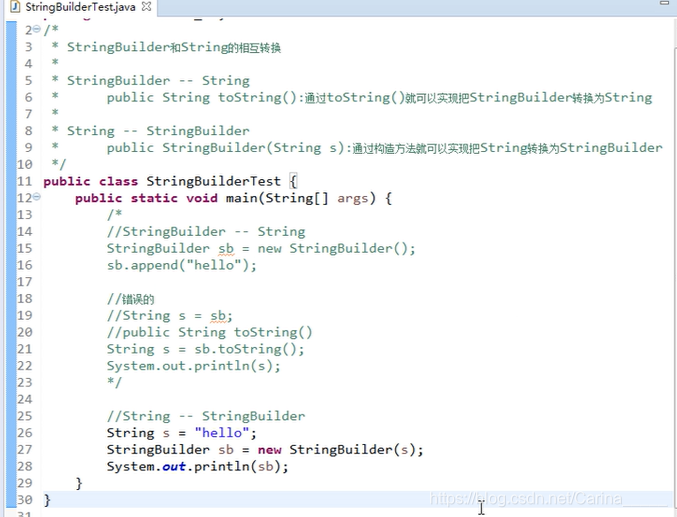Image resolution: width=677 pixels, height=517 pixels.
Task: Select the StringBuilderTest.java editor tab
Action: (80, 7)
